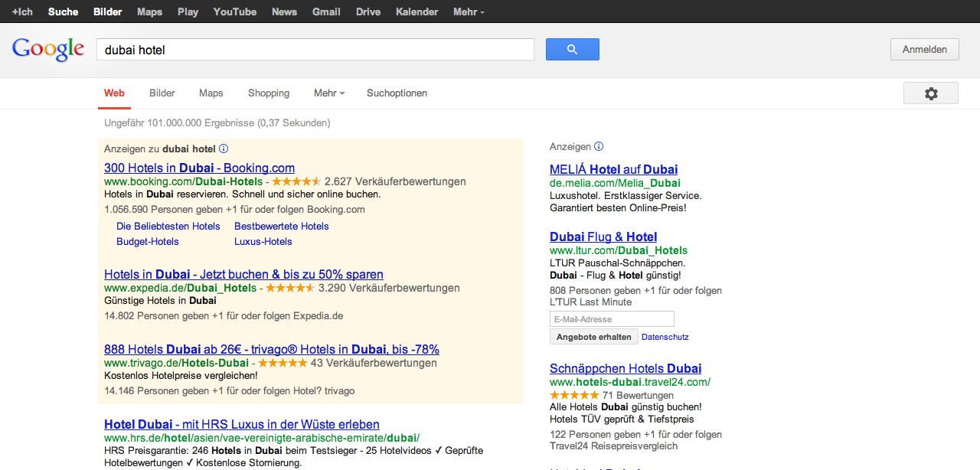Click the blue magnifier search button
This screenshot has height=470, width=980.
pos(572,50)
